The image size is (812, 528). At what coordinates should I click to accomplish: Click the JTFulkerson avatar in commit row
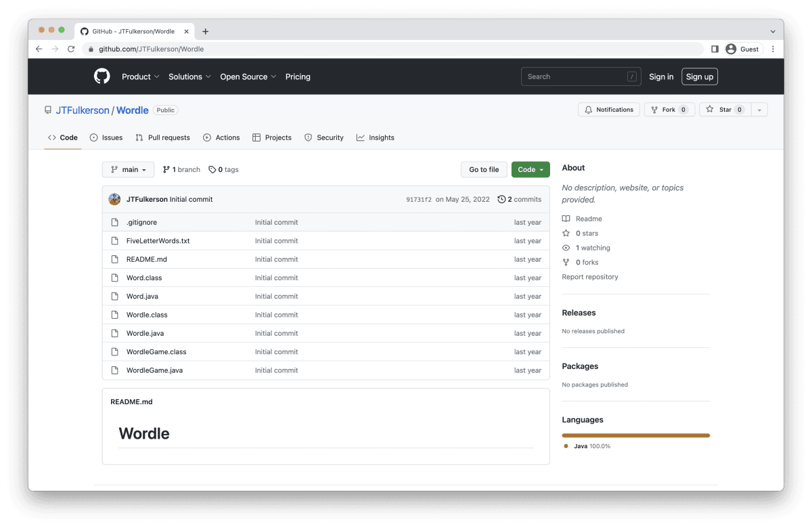[114, 199]
